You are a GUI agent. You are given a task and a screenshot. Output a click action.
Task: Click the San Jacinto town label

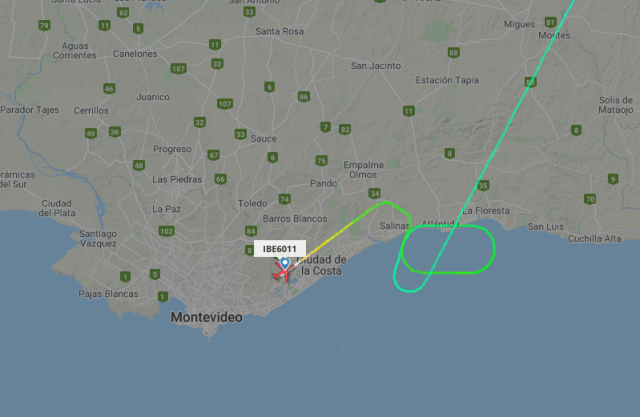[376, 66]
